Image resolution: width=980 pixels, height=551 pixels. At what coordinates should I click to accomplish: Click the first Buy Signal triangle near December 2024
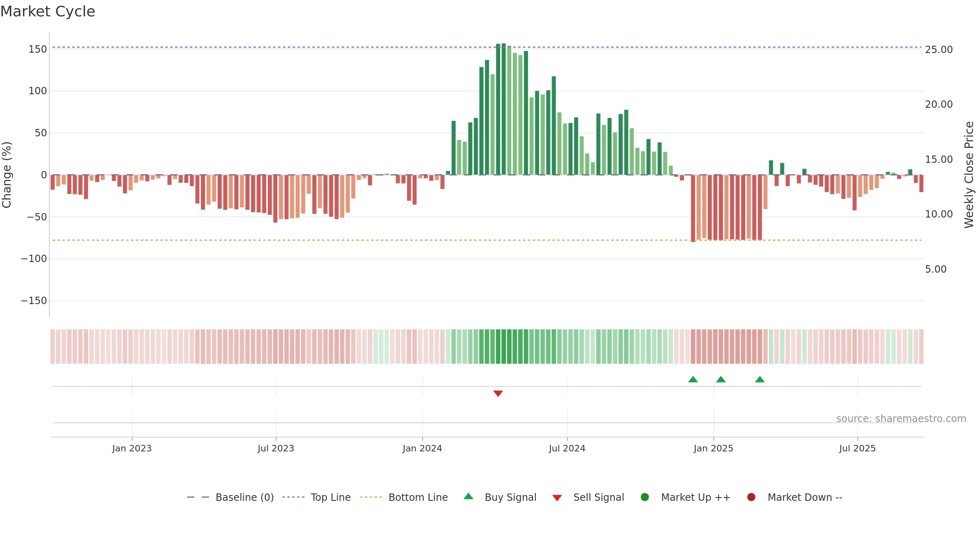point(693,379)
